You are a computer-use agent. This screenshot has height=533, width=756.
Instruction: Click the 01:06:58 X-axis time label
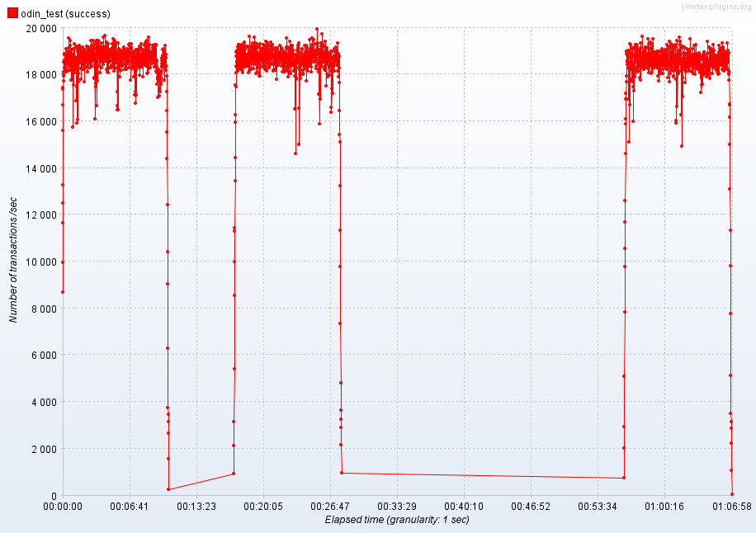[730, 507]
